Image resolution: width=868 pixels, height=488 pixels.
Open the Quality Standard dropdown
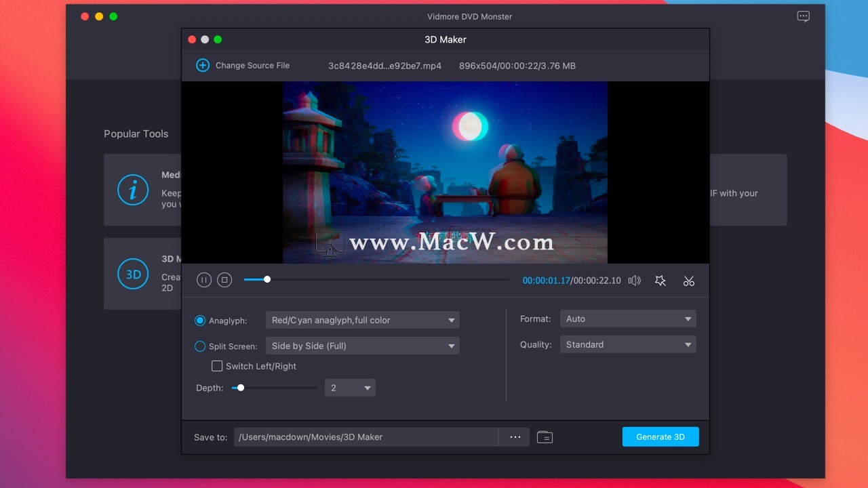point(628,344)
